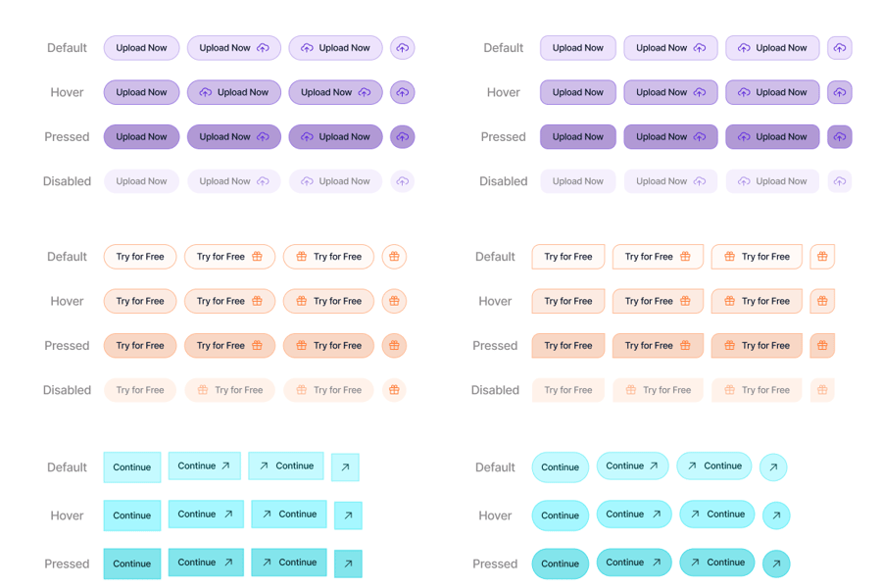Screen dimensions: 882x588
Task: Click the rounded-square purple Disabled upload icon button
Action: (x=839, y=181)
